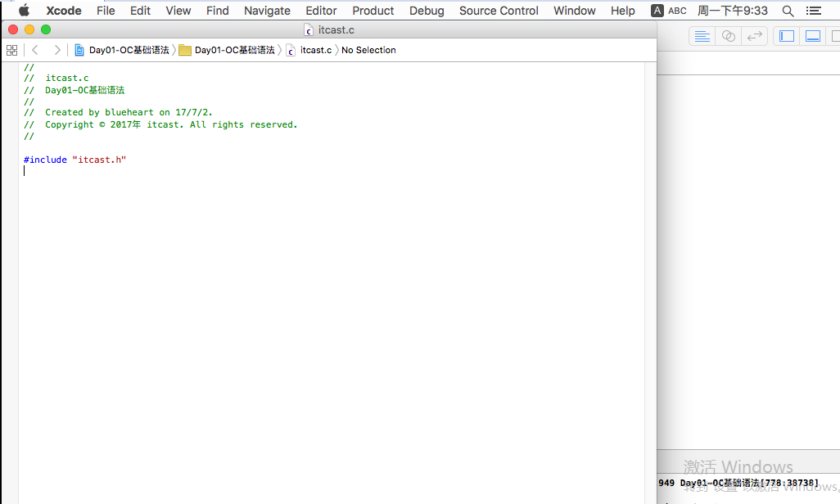The height and width of the screenshot is (504, 840).
Task: Open the Window menu
Action: pyautogui.click(x=574, y=11)
